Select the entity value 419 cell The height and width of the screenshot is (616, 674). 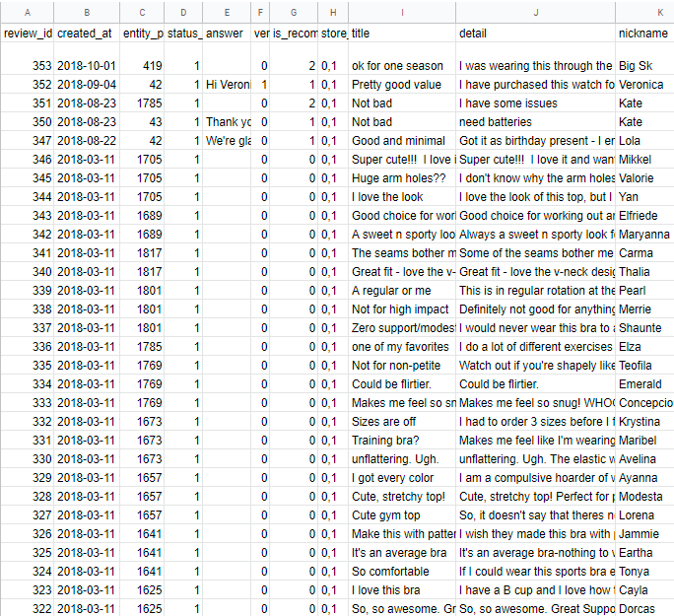tap(143, 66)
